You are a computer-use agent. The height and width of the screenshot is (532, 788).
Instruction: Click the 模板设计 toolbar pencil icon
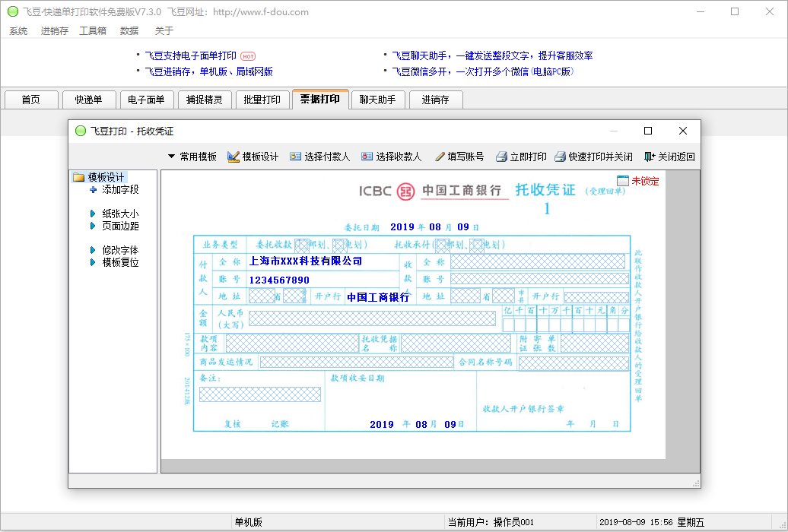[x=234, y=157]
